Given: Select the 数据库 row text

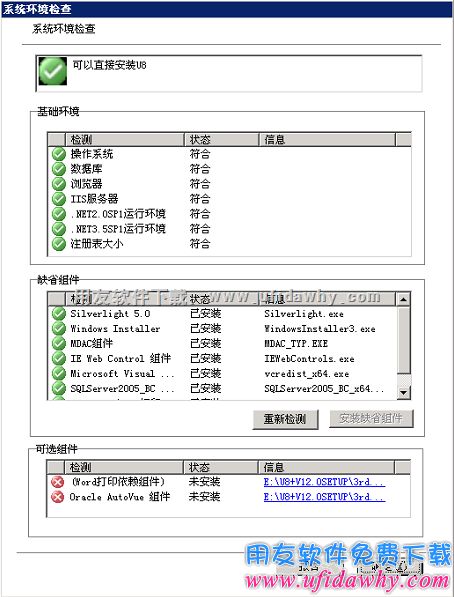Looking at the screenshot, I should pos(86,169).
